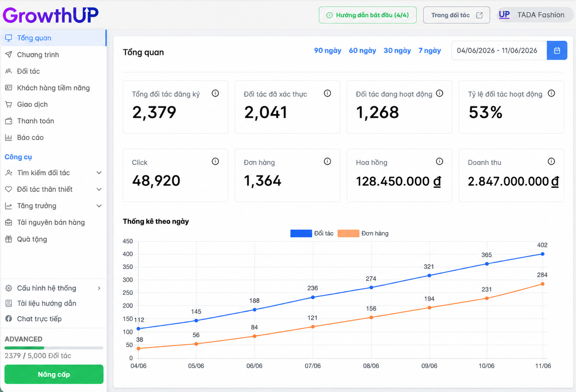
Task: Open Báo cáo menu item
Action: [x=53, y=137]
